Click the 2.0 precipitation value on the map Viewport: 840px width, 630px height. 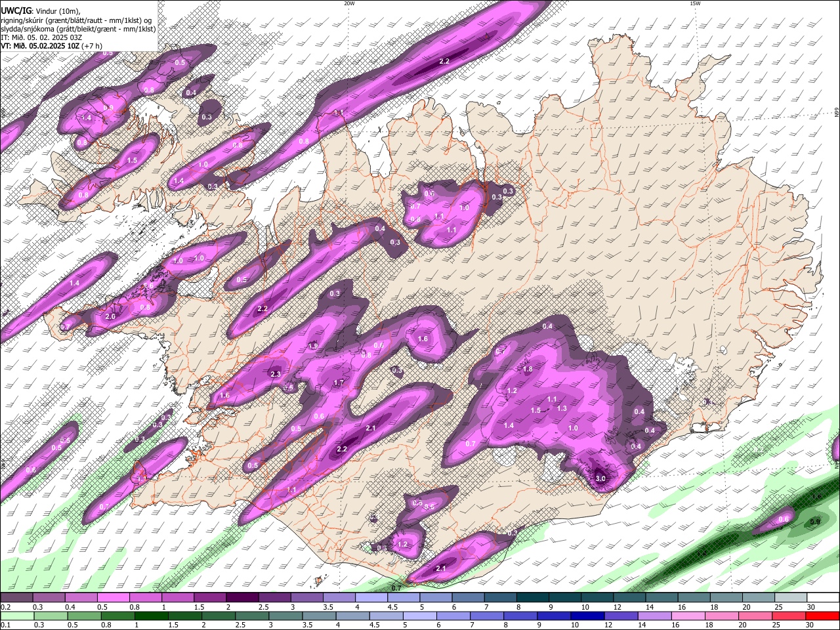tap(110, 317)
